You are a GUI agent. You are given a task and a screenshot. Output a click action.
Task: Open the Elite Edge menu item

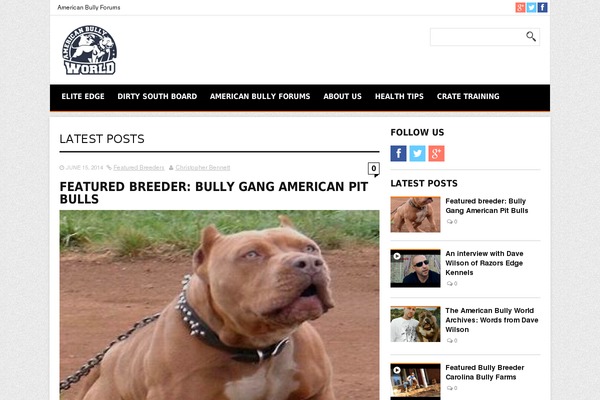click(x=83, y=96)
